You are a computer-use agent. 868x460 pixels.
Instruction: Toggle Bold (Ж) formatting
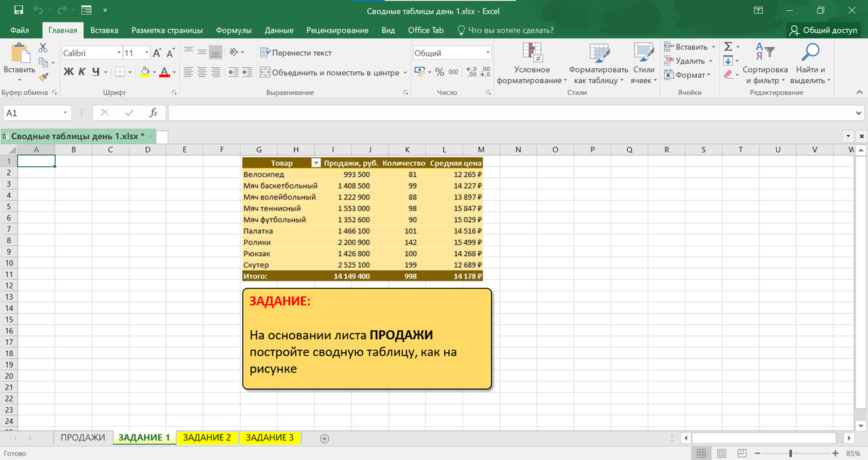(x=68, y=72)
